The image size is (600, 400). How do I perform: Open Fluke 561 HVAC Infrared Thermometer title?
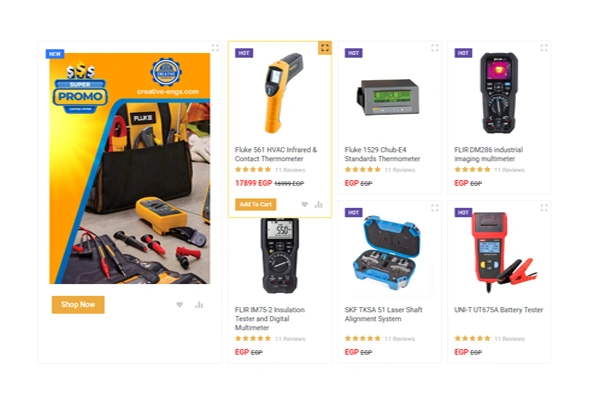[276, 154]
